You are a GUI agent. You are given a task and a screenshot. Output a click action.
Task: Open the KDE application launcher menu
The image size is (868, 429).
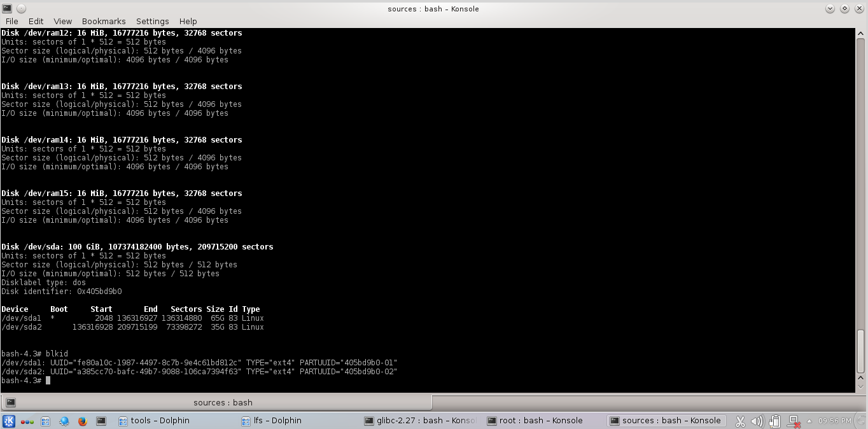[x=10, y=421]
